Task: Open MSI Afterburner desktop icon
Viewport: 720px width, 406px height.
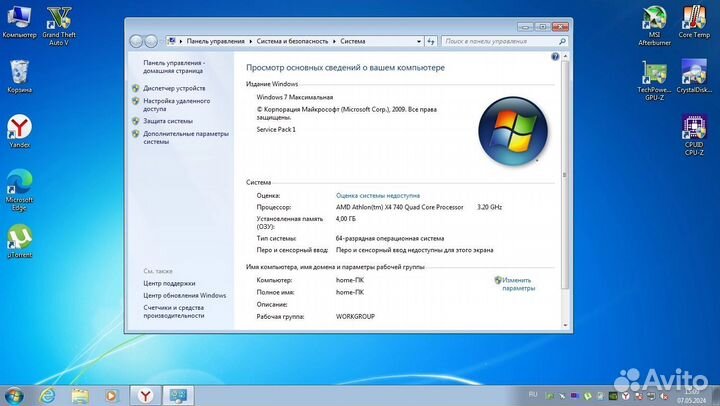Action: [x=654, y=26]
